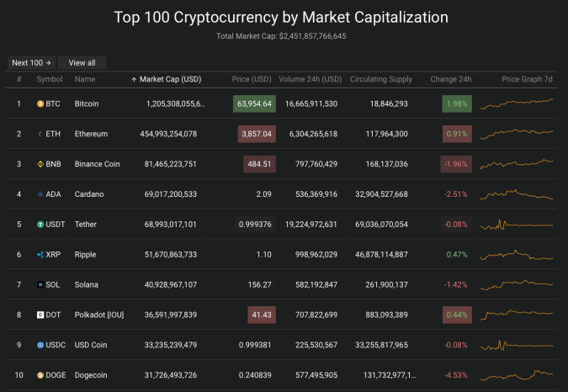The width and height of the screenshot is (568, 392).
Task: Click the USD Coin logo icon
Action: coord(40,345)
